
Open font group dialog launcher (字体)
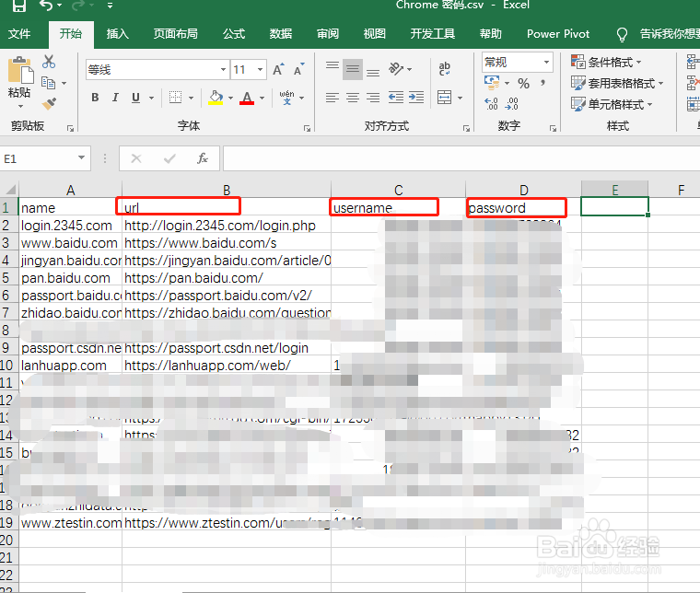pos(307,129)
